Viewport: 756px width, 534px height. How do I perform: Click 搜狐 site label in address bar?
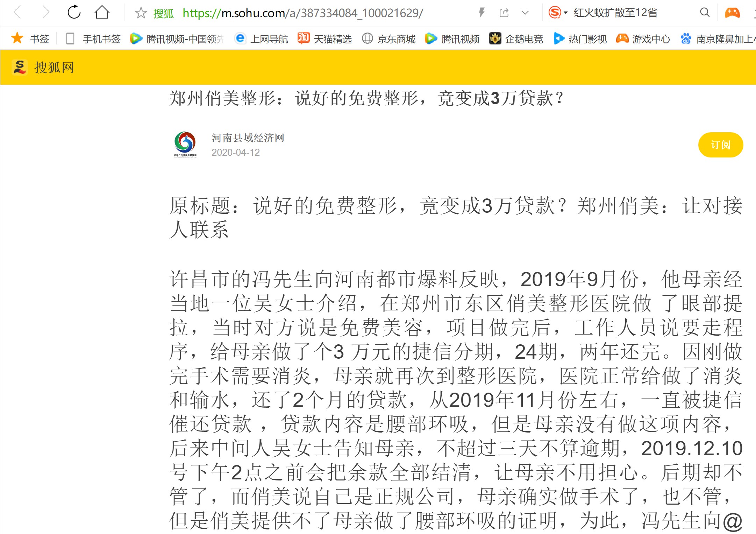[x=164, y=14]
